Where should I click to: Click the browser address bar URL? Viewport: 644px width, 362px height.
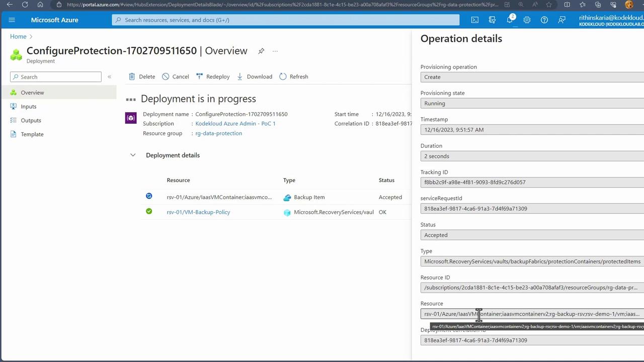tap(282, 5)
